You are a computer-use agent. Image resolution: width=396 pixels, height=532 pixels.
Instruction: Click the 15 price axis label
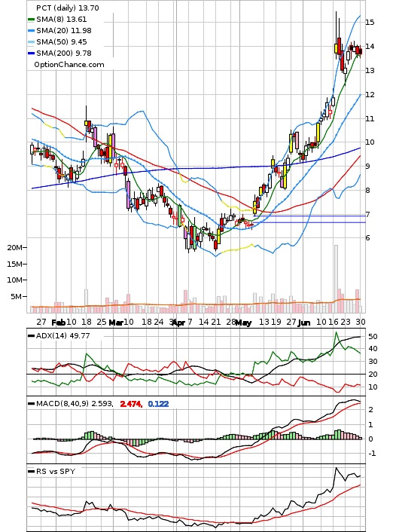point(370,23)
